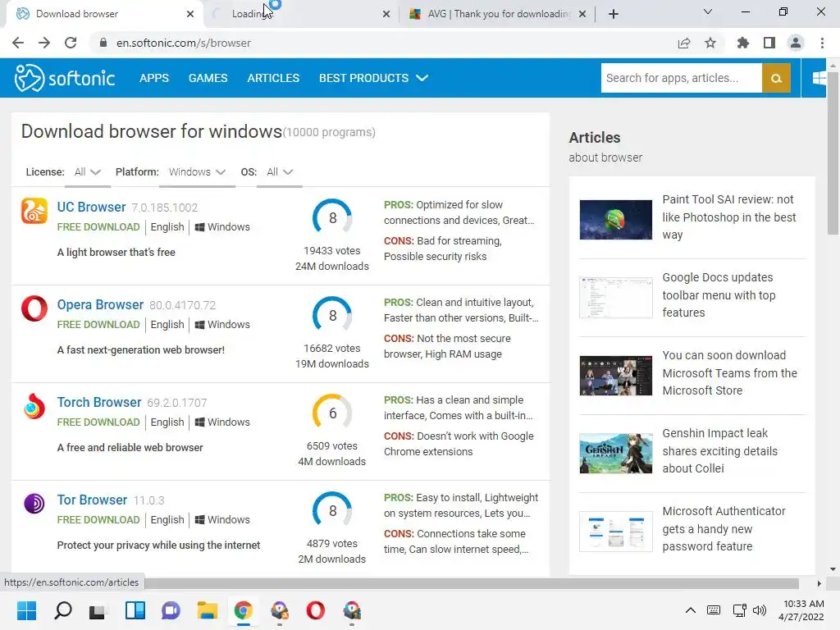Reload the page
840x630 pixels.
(x=71, y=43)
